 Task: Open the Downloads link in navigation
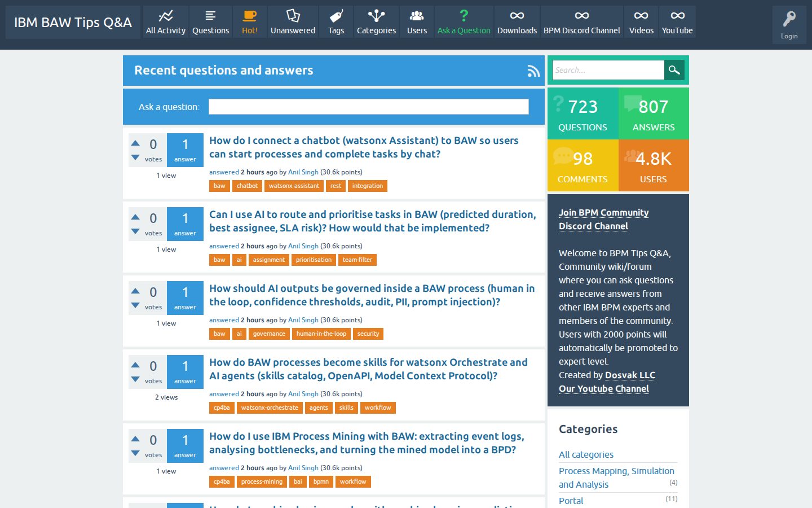click(x=517, y=22)
